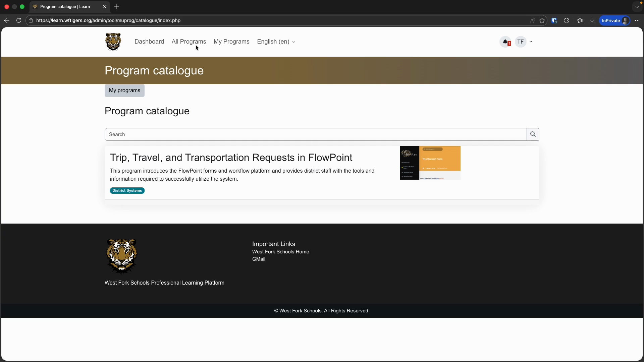
Task: Click the notification bell icon
Action: (505, 42)
